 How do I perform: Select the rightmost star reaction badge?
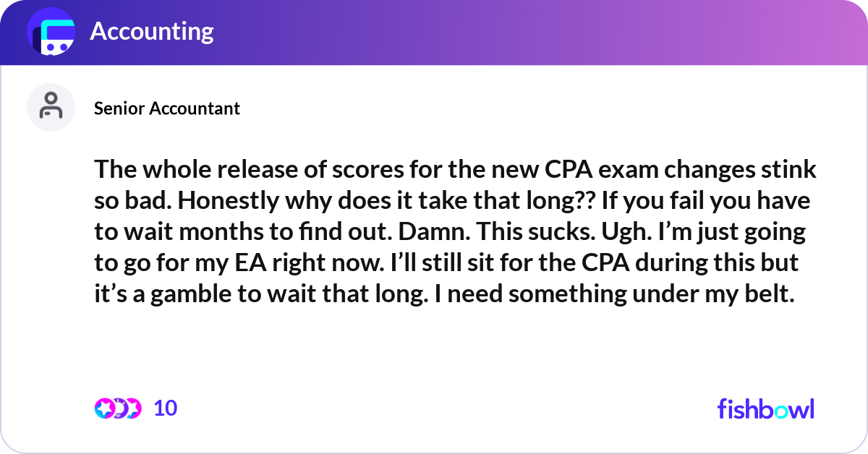click(x=135, y=408)
